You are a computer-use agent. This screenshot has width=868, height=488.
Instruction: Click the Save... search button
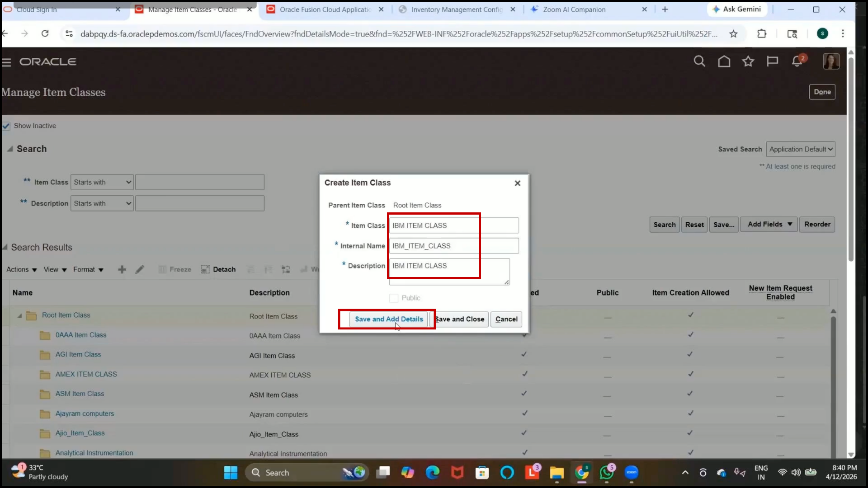pos(724,225)
